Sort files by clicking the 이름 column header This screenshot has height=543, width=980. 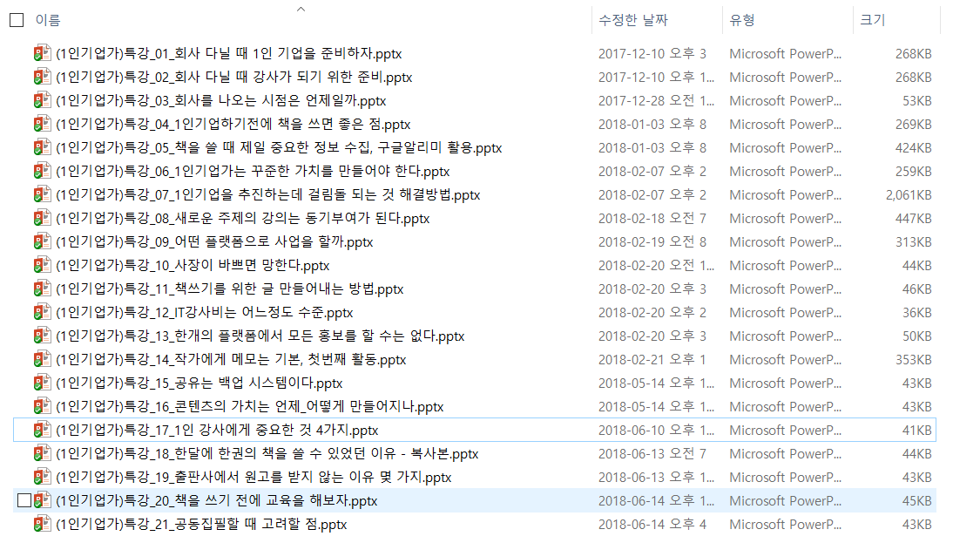point(48,19)
